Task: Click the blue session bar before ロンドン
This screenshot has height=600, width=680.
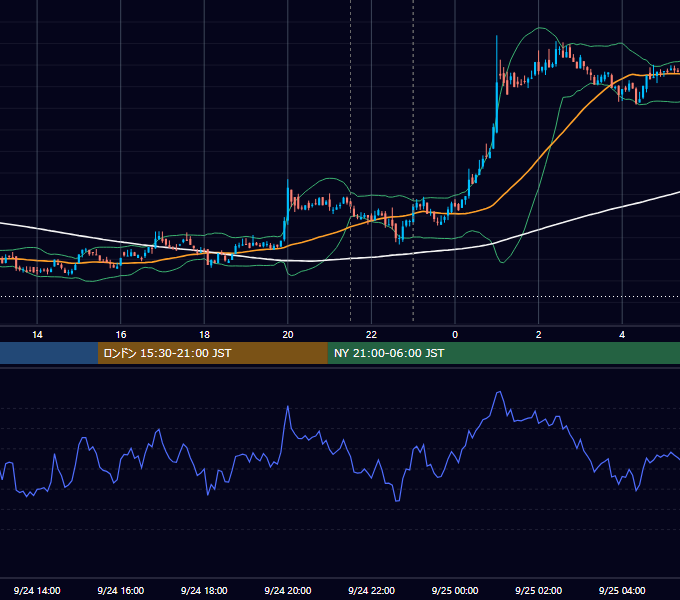Action: click(49, 353)
